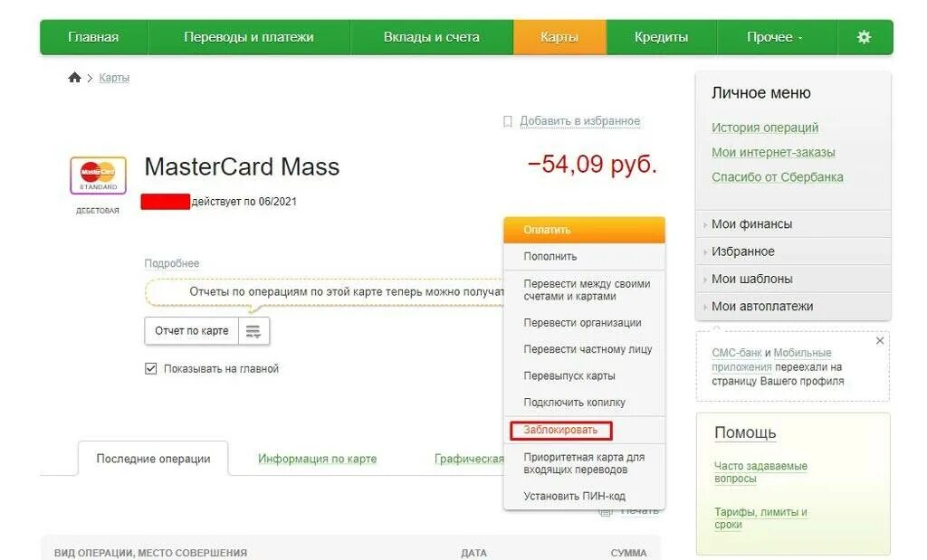Select Перевести организации menu item
927x560 pixels.
(584, 323)
